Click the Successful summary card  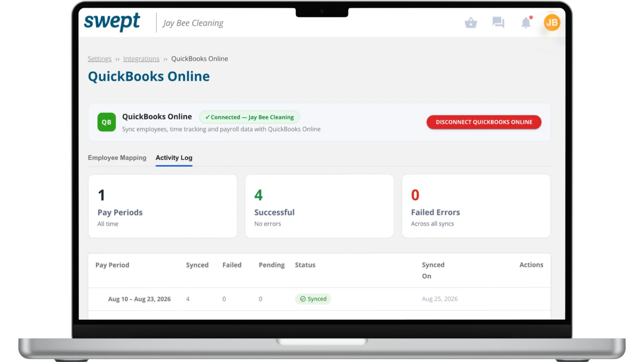point(319,206)
